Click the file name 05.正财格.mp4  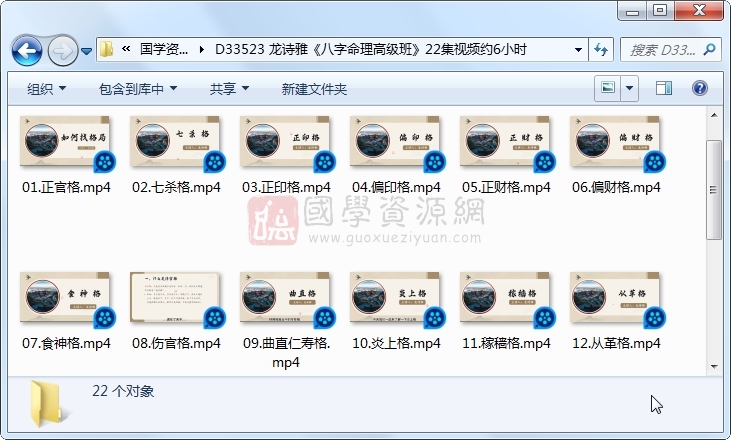point(506,187)
